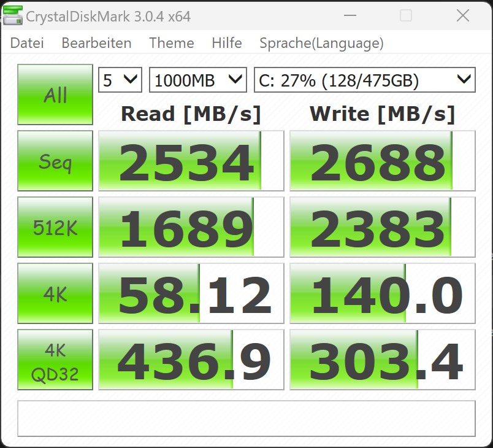Click the empty comment field at bottom
Image resolution: width=493 pixels, height=448 pixels.
click(x=246, y=418)
